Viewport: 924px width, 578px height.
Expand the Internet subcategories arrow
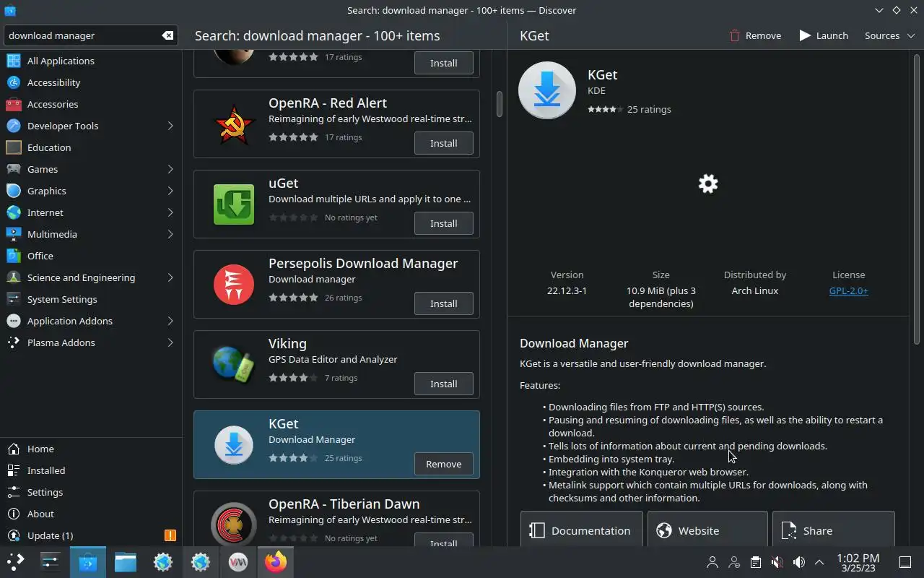point(170,212)
